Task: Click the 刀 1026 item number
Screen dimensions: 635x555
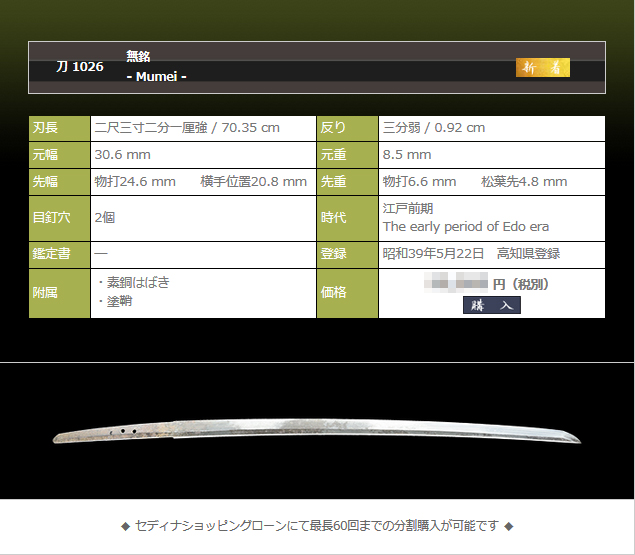Action: click(x=80, y=67)
